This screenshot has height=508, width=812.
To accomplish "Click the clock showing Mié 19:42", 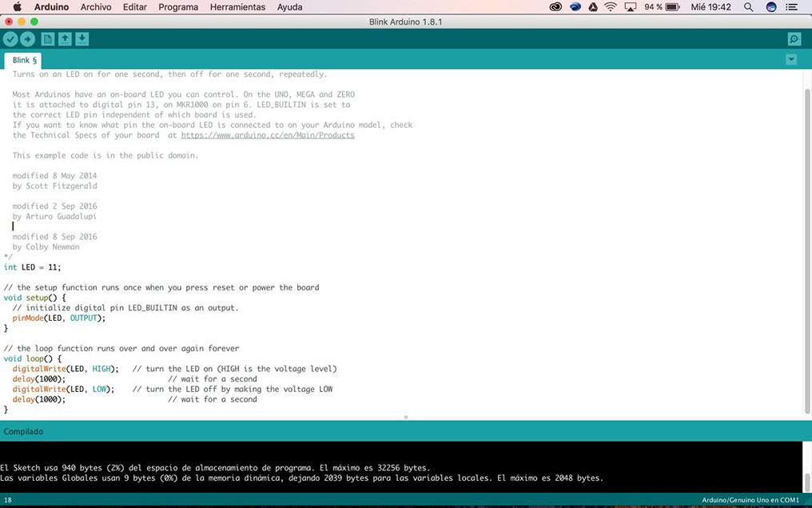I will [x=711, y=6].
